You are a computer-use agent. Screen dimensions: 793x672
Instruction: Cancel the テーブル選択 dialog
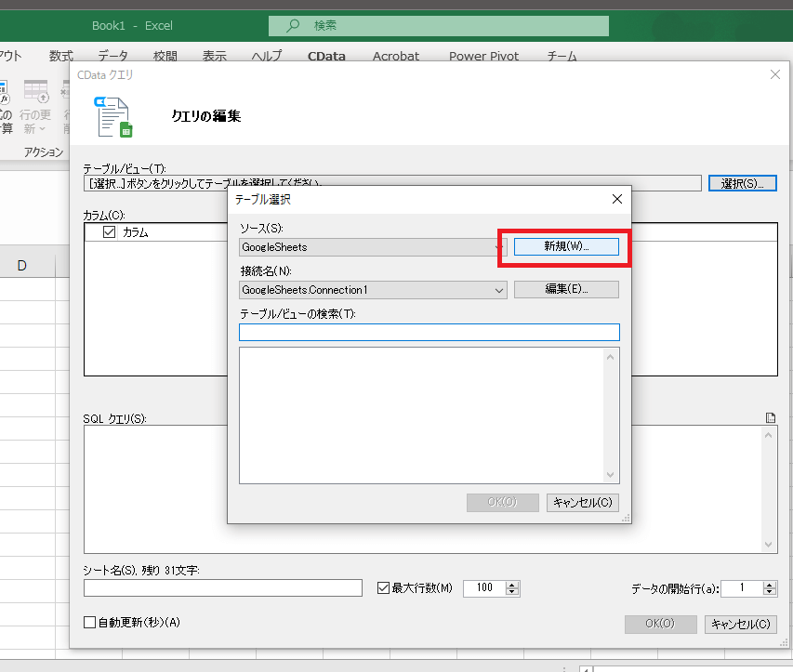click(582, 503)
